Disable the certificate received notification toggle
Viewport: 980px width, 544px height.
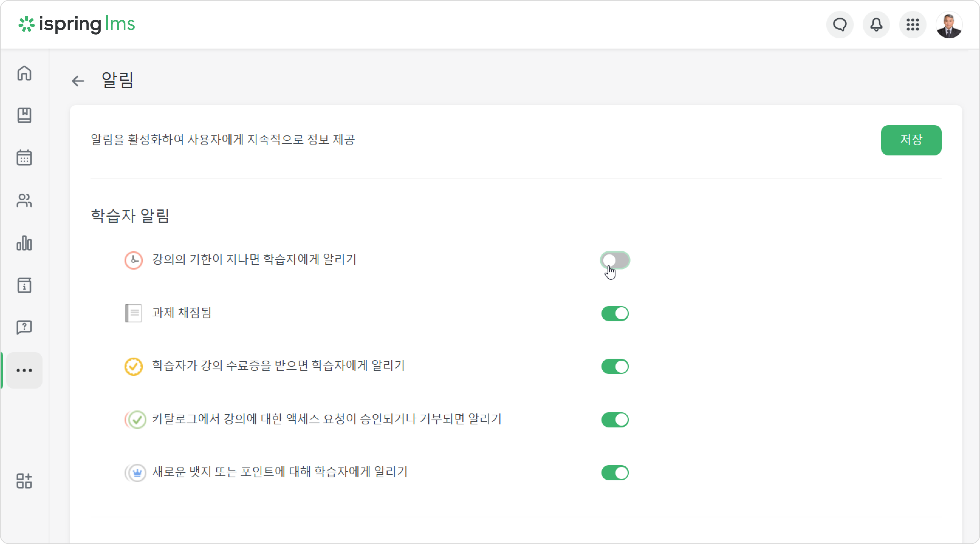(615, 367)
